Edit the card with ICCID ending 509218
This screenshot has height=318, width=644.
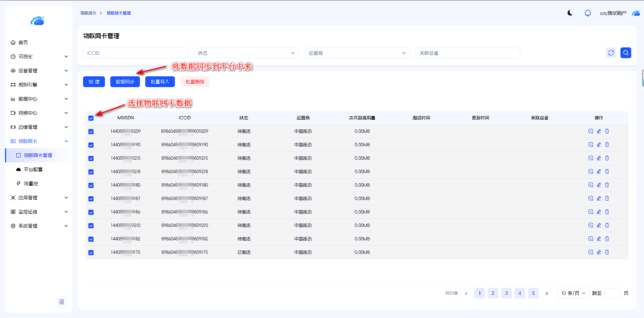599,171
